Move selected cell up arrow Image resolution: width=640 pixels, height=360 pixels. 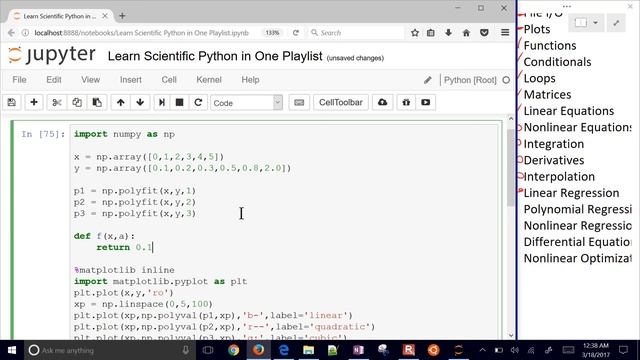point(120,102)
